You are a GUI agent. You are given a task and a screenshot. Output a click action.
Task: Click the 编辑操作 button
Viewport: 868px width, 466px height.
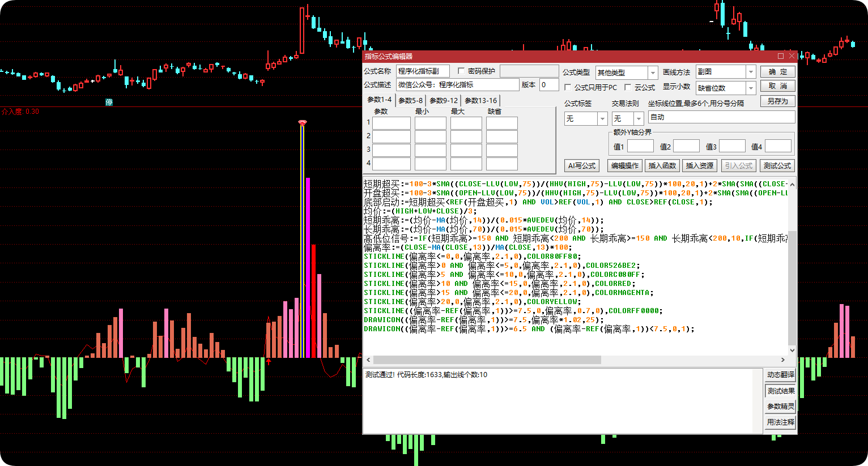pos(624,166)
